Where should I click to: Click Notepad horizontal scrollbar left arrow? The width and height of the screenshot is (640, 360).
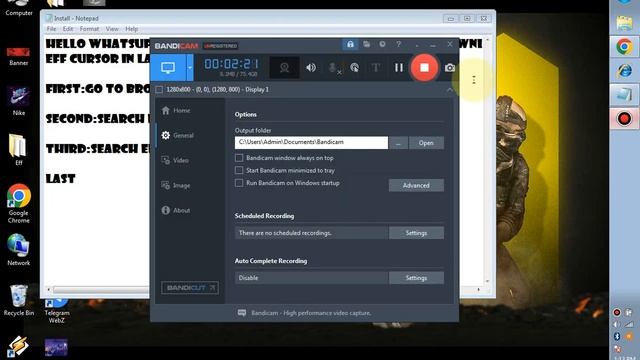click(49, 290)
